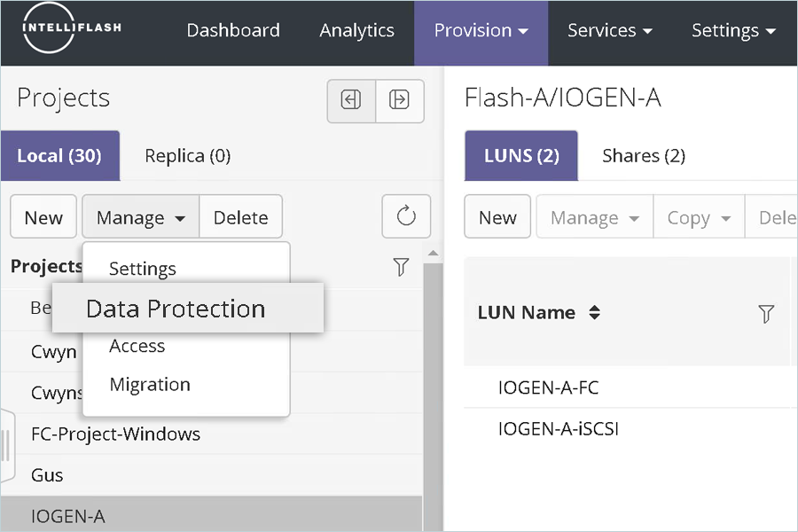This screenshot has width=798, height=532.
Task: Expand the Projects panel to the right
Action: pos(400,100)
